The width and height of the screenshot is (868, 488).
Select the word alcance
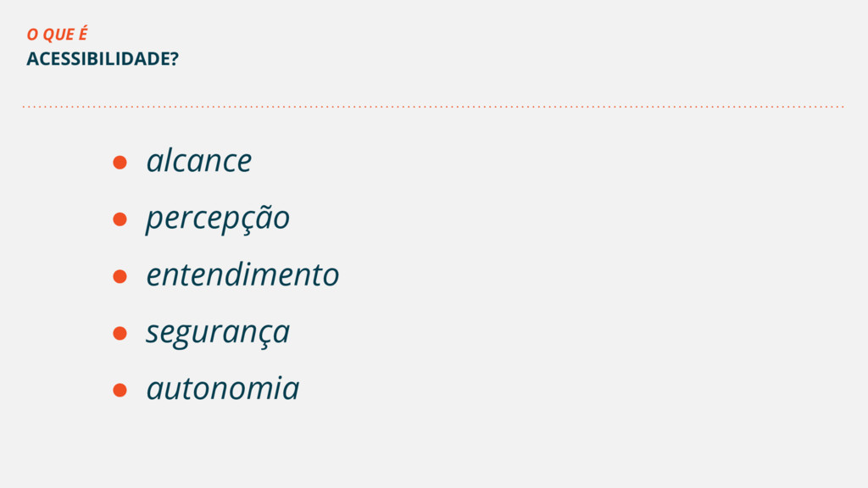[x=199, y=161]
